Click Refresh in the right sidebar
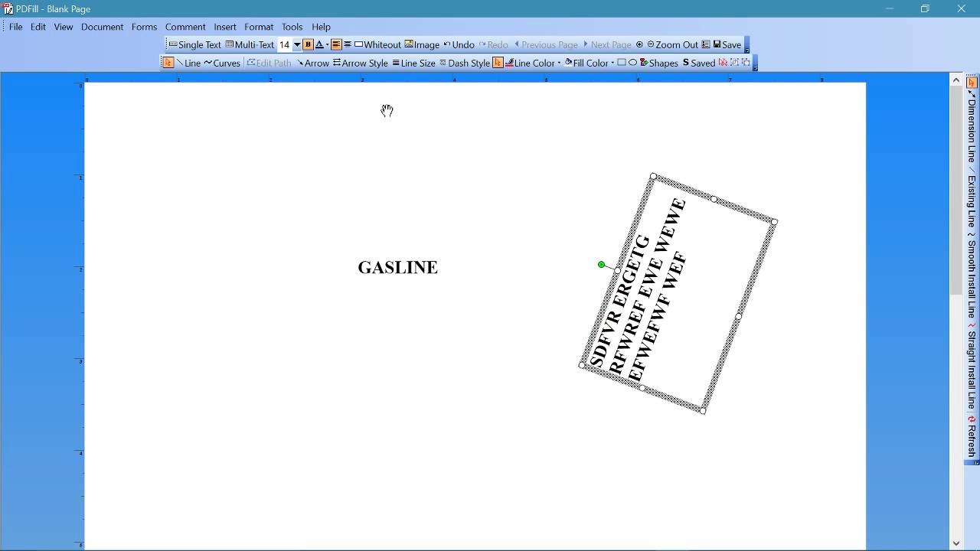This screenshot has width=980, height=551. point(972,436)
